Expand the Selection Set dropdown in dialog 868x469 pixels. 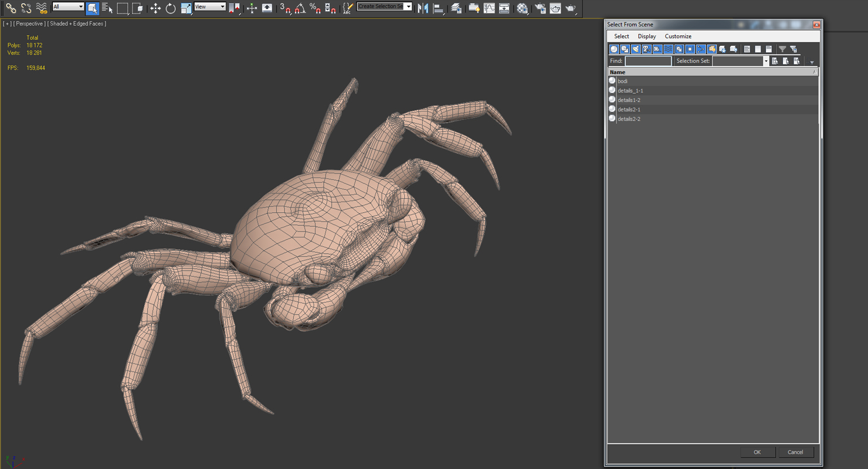765,61
